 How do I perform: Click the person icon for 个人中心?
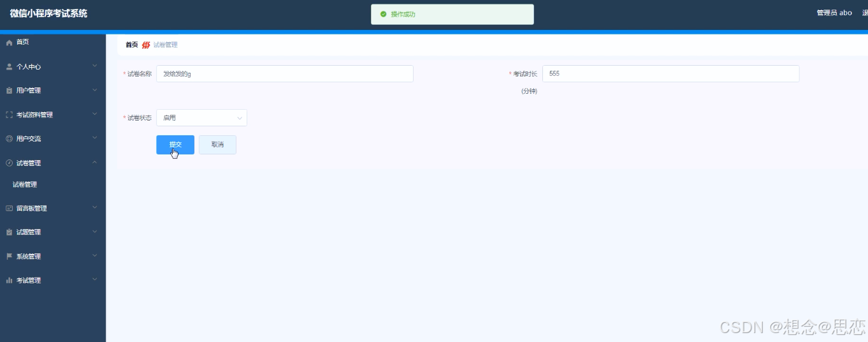pyautogui.click(x=9, y=66)
